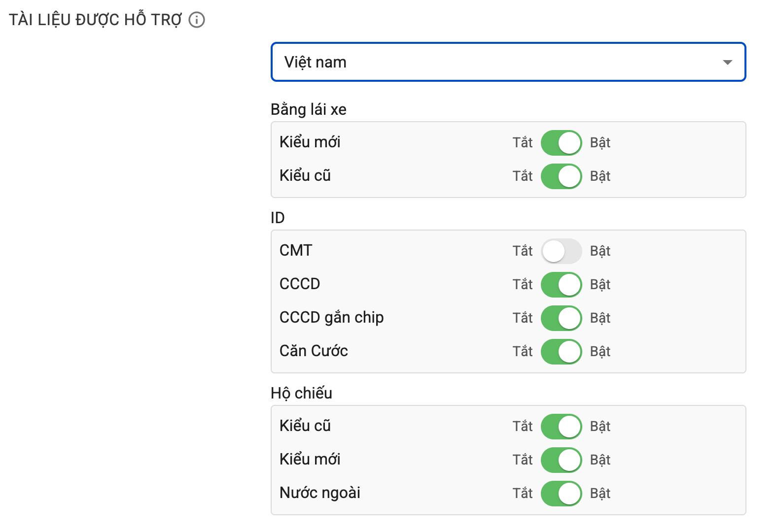The height and width of the screenshot is (532, 777).
Task: Switch off the "CCCD" toggle
Action: tap(561, 284)
